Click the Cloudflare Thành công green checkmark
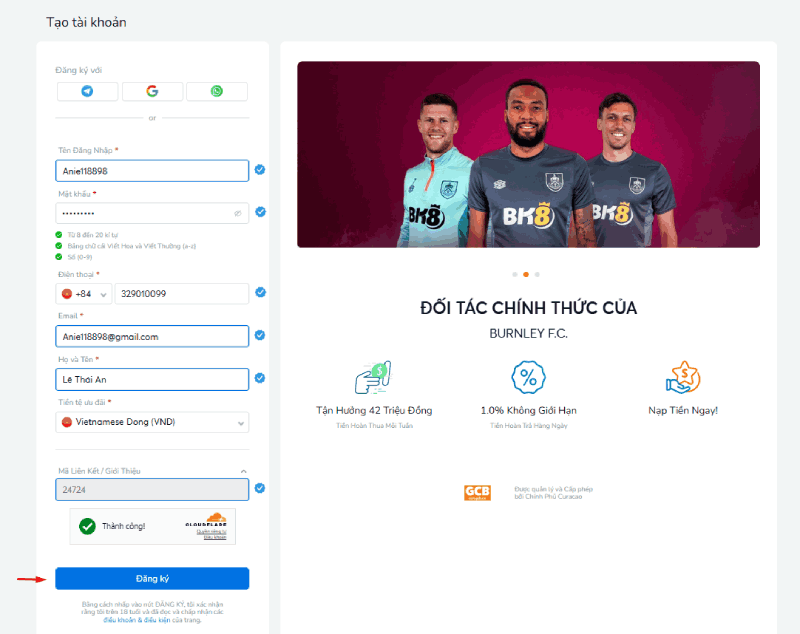 87,526
